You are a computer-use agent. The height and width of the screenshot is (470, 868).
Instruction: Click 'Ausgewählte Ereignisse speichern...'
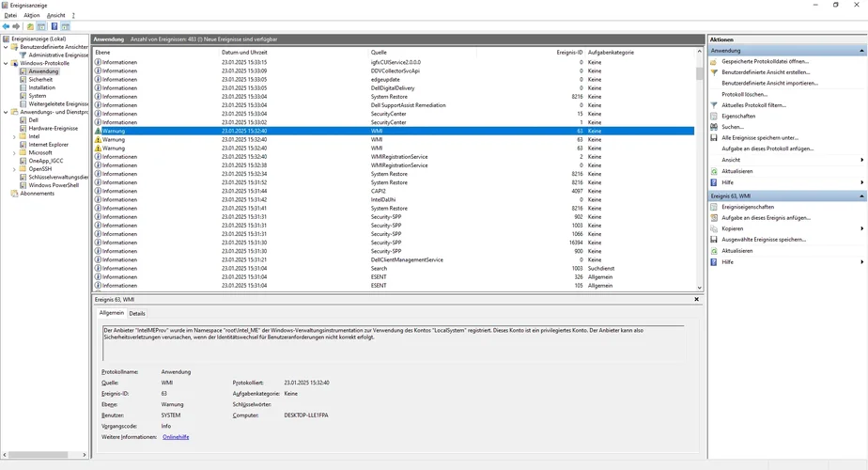[x=764, y=240]
